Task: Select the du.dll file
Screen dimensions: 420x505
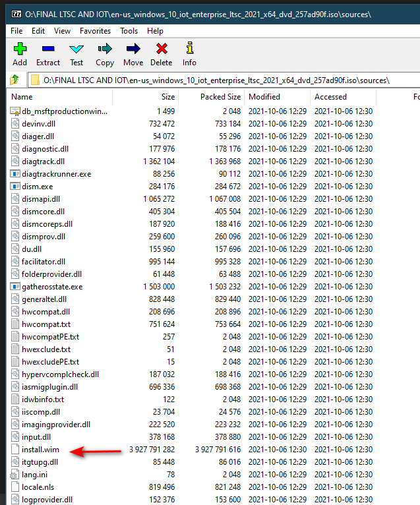Action: [32, 249]
